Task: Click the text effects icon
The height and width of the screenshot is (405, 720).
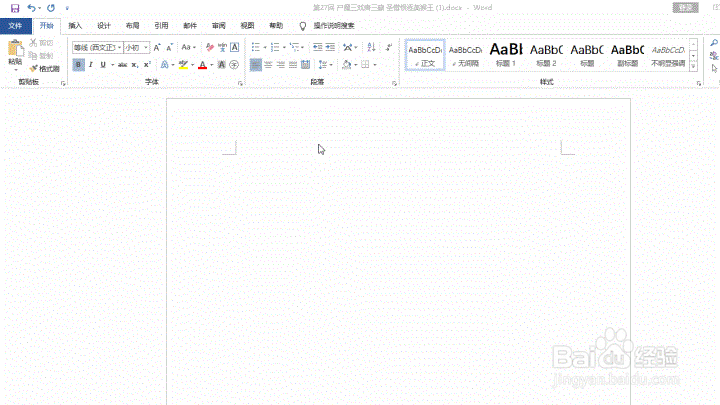Action: pyautogui.click(x=164, y=65)
